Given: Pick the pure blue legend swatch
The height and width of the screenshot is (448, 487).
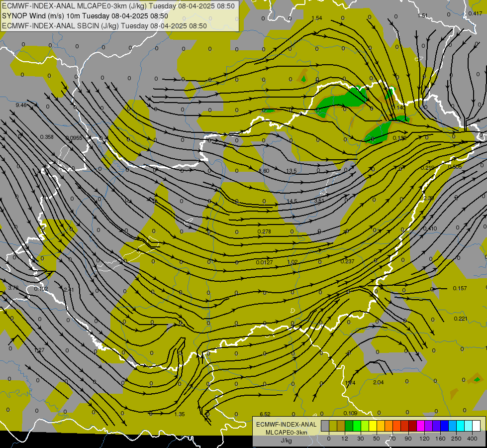Looking at the screenshot, I should 445,426.
